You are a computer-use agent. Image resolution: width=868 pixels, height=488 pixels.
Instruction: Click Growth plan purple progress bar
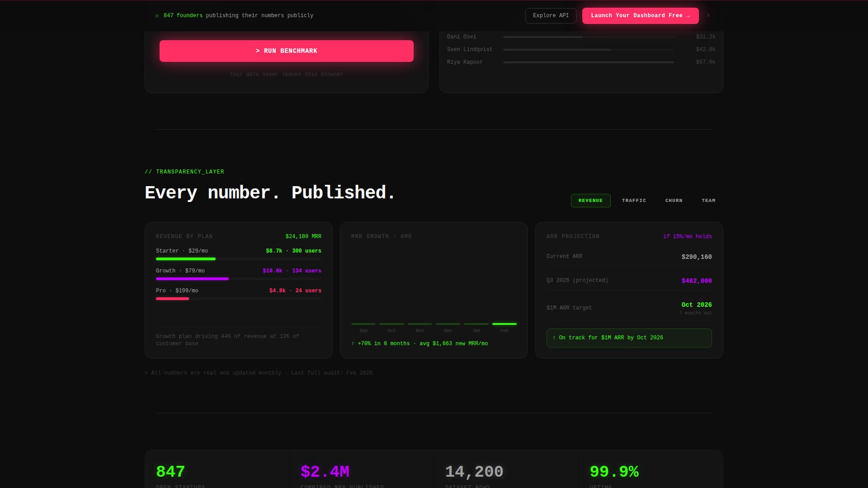[x=238, y=279]
